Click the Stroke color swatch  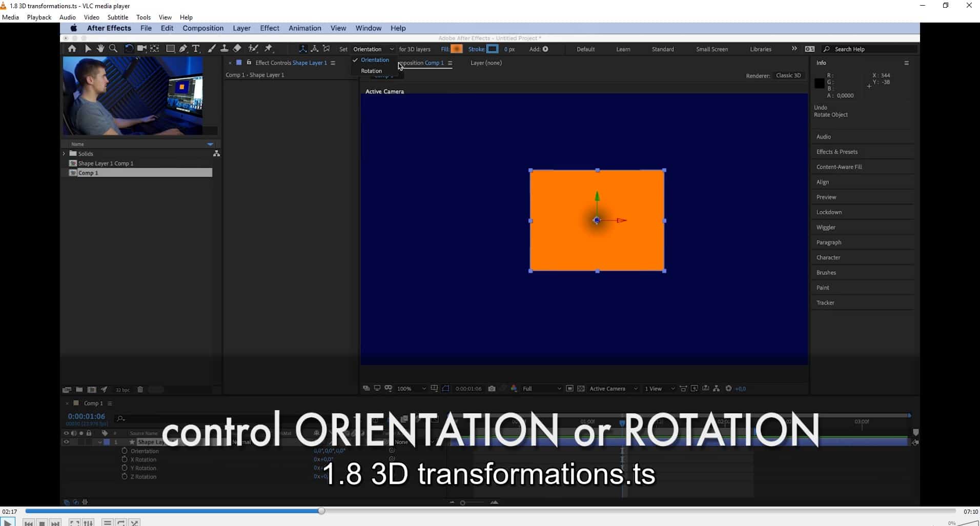click(x=492, y=49)
